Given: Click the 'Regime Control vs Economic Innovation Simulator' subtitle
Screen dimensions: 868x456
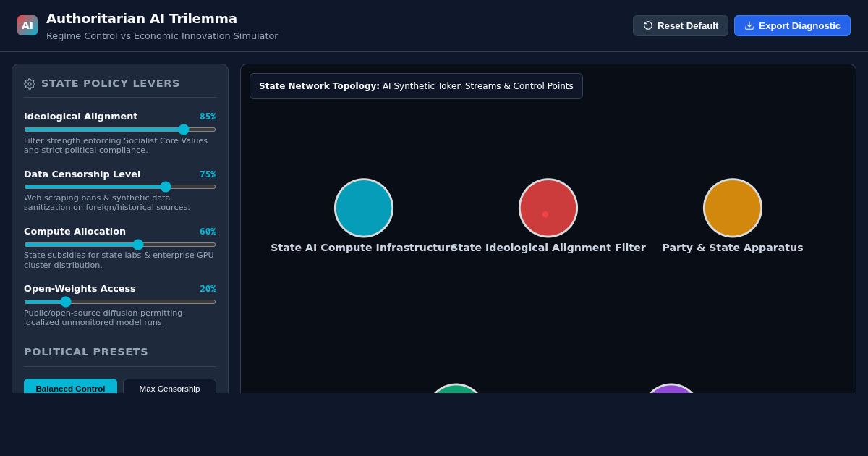Looking at the screenshot, I should tap(162, 36).
